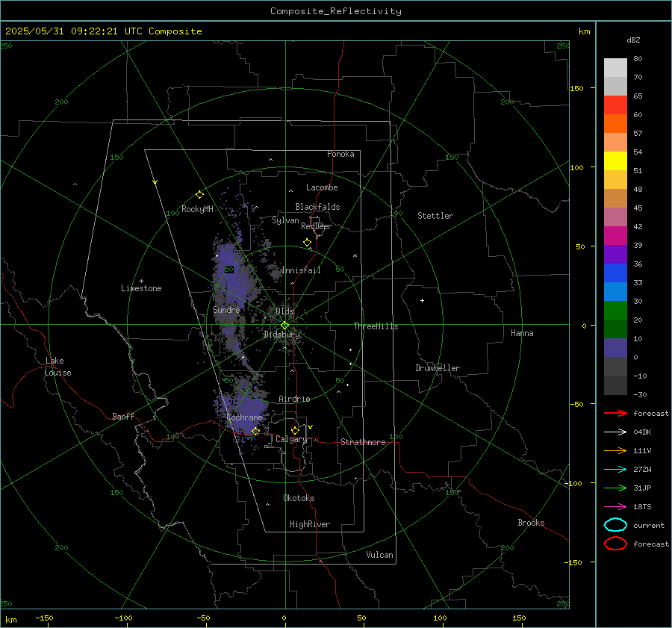Click the Banff town label
Image resolution: width=672 pixels, height=628 pixels.
[123, 416]
